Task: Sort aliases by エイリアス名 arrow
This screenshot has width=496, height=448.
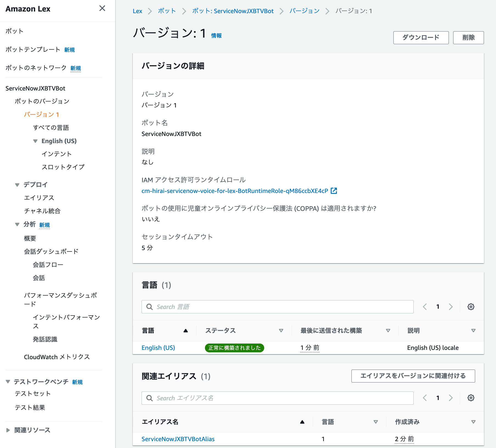Action: click(302, 422)
